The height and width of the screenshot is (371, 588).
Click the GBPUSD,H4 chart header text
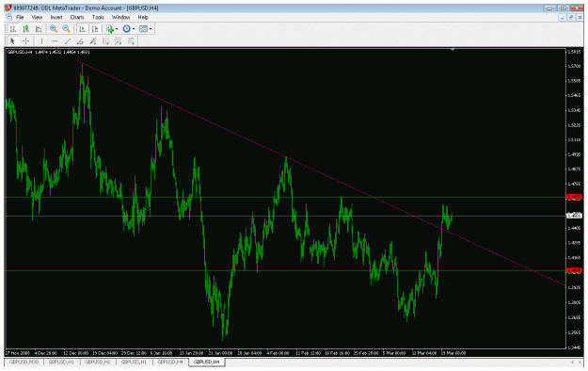click(49, 52)
